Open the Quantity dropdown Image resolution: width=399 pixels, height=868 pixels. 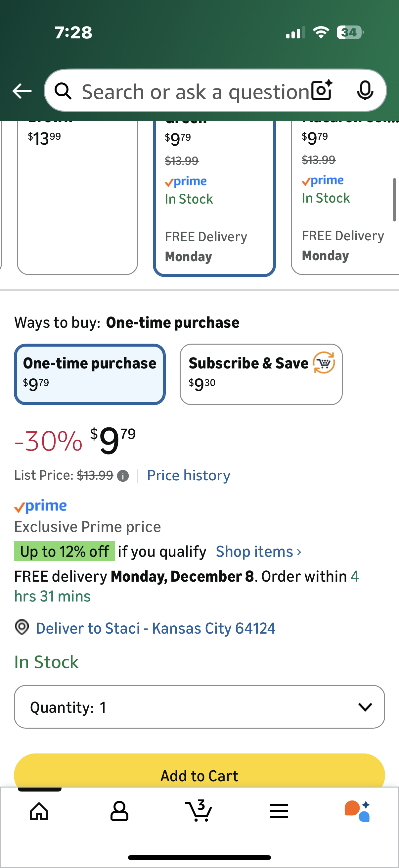pyautogui.click(x=199, y=707)
